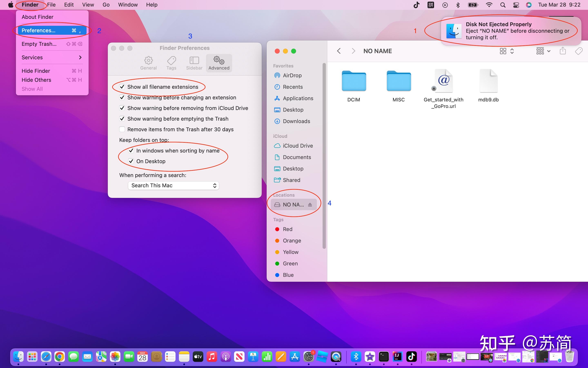Switch to General preferences tab
588x368 pixels.
148,63
